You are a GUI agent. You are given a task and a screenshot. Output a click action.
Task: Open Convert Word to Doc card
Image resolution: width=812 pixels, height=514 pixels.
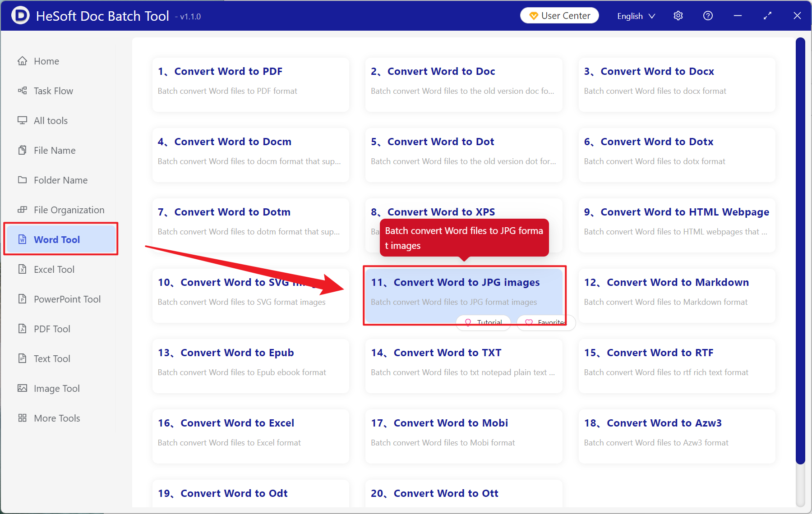point(464,85)
